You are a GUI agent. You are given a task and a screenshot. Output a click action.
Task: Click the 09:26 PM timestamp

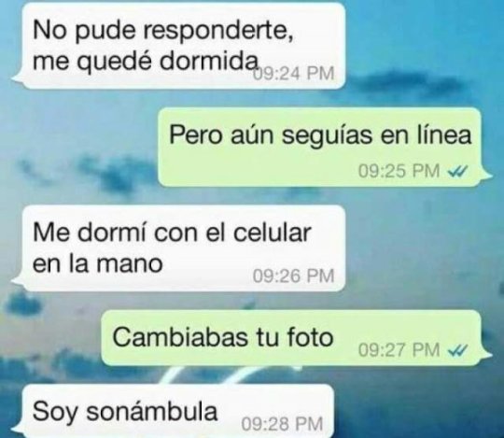[x=293, y=276]
